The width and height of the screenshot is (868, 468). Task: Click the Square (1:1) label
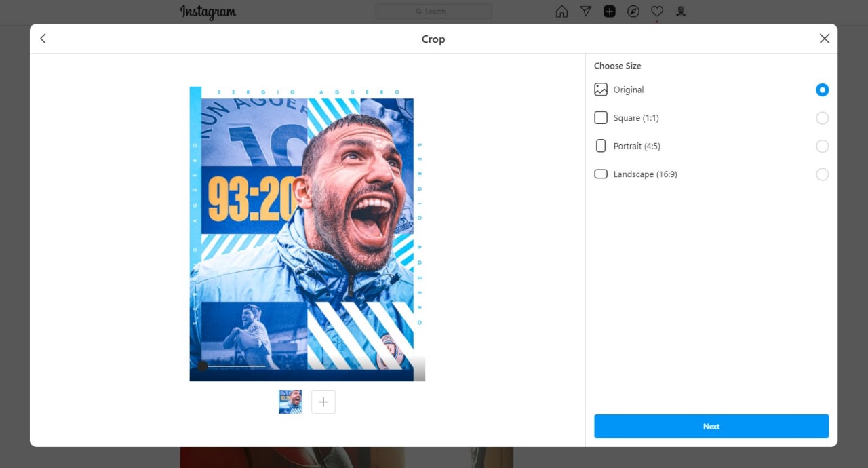[x=636, y=118]
